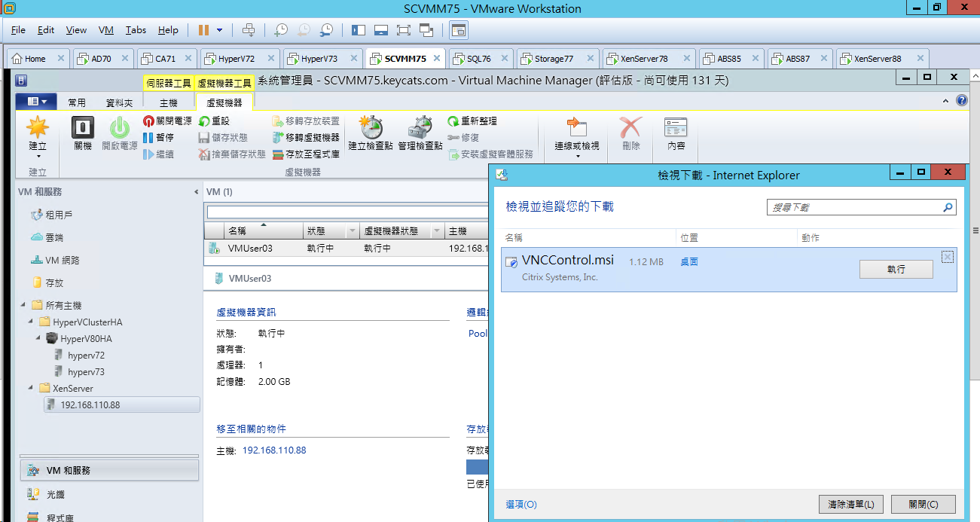Click 捨棄儲存狀態 discard saved state
The height and width of the screenshot is (522, 980).
click(232, 154)
